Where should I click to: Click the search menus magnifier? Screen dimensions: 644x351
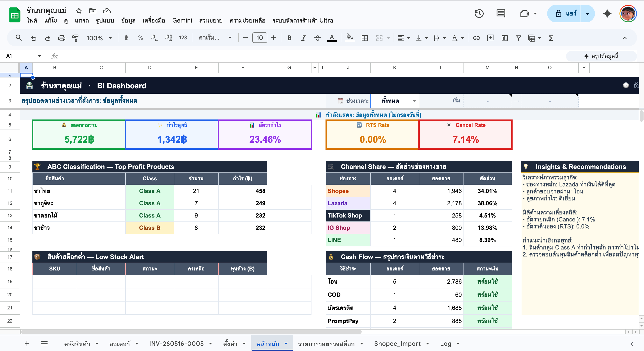pos(18,38)
